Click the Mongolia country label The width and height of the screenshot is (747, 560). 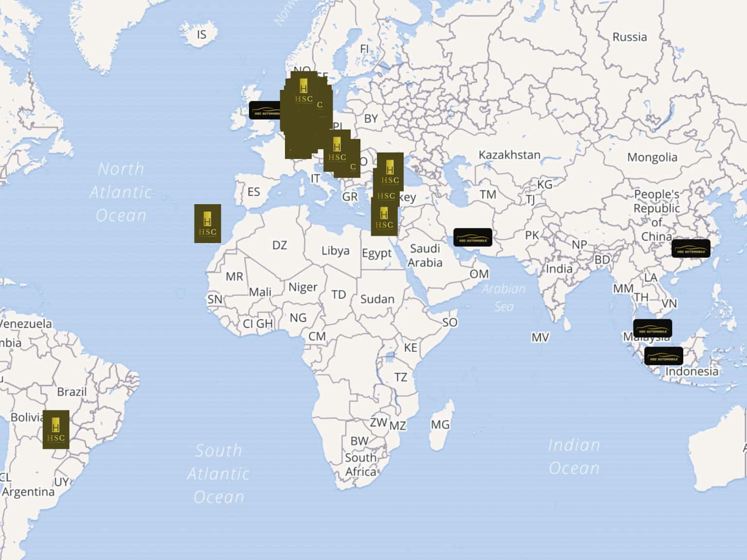tap(652, 157)
